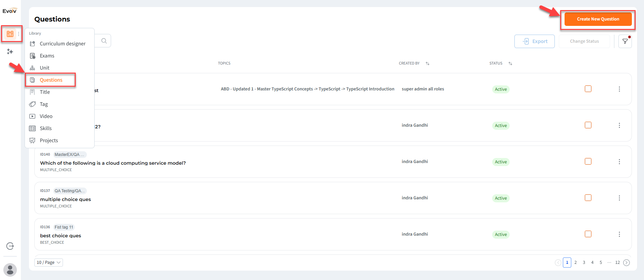
Task: Open more options for super admin row
Action: pyautogui.click(x=619, y=89)
